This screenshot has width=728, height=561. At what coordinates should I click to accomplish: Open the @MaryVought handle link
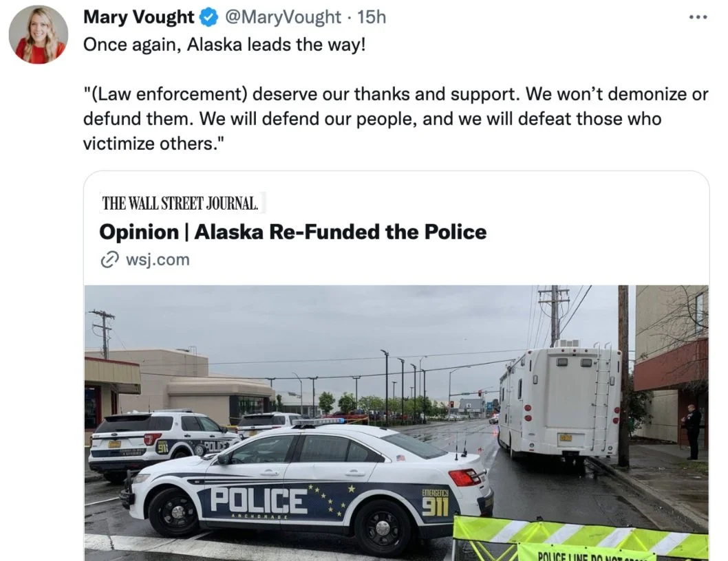(x=283, y=17)
